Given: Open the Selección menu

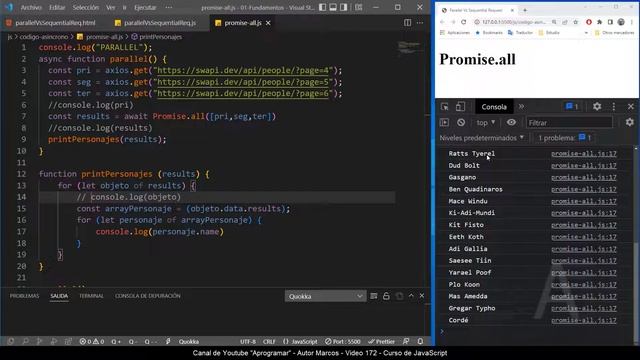Looking at the screenshot, I should [x=86, y=7].
